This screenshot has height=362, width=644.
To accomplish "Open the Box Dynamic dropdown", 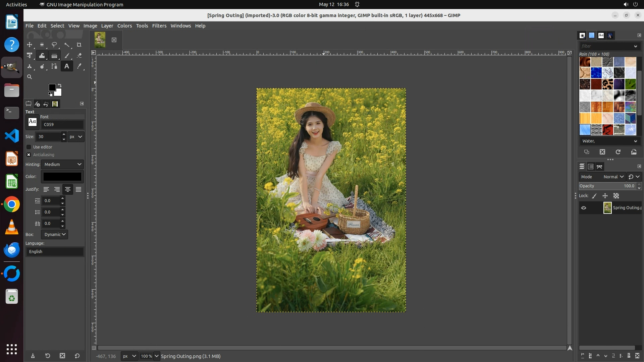I will (54, 234).
